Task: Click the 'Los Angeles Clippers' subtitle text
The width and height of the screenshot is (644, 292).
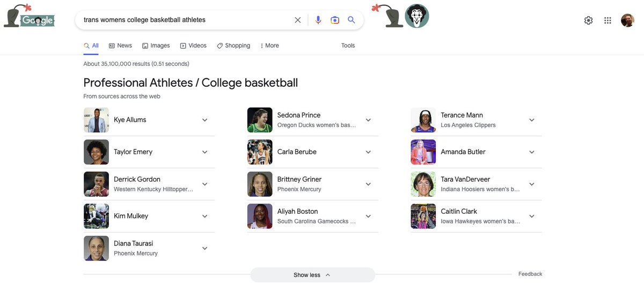Action: (x=469, y=125)
